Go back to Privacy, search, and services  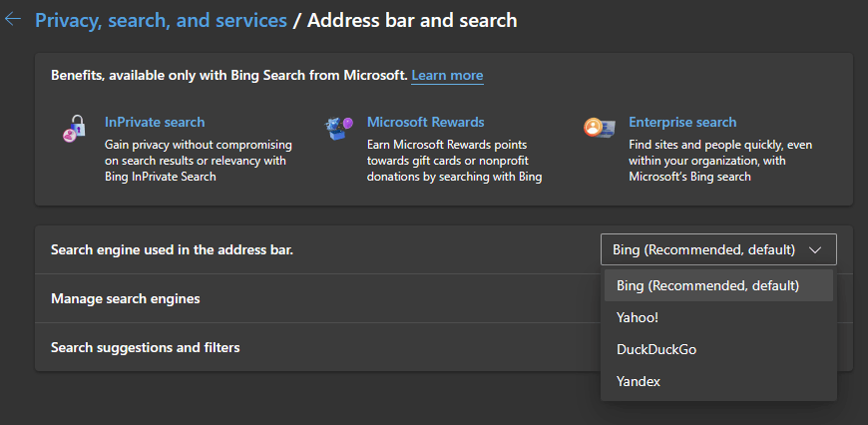click(161, 20)
